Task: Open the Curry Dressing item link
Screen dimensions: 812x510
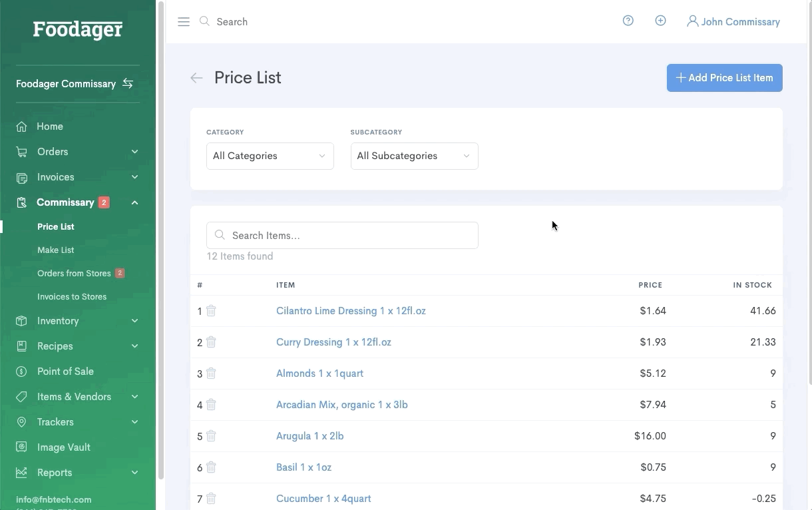Action: pyautogui.click(x=333, y=342)
